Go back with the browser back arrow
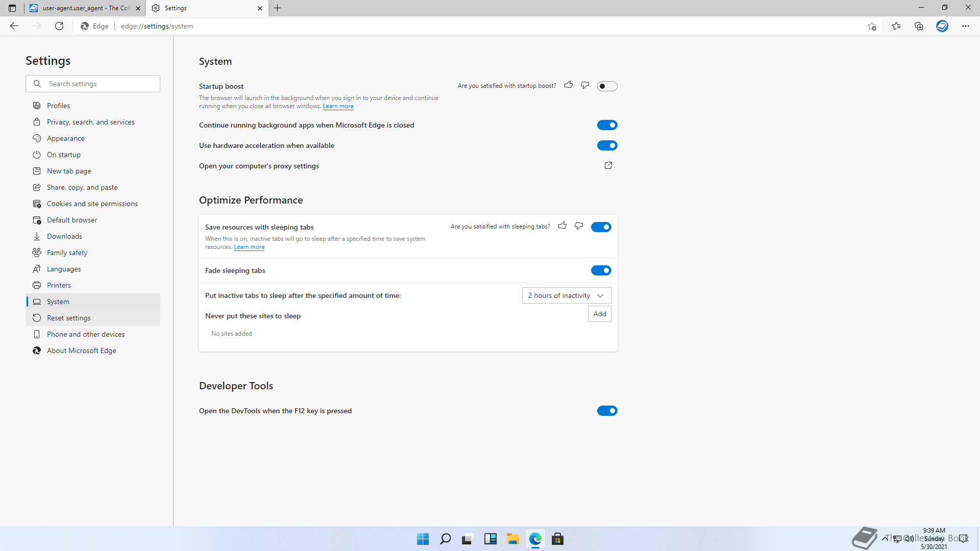This screenshot has height=551, width=980. click(x=14, y=26)
